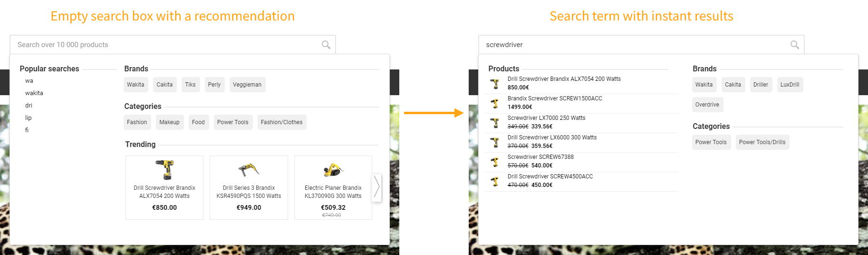Click the magnifier icon beside the screwdriver query

pyautogui.click(x=794, y=45)
